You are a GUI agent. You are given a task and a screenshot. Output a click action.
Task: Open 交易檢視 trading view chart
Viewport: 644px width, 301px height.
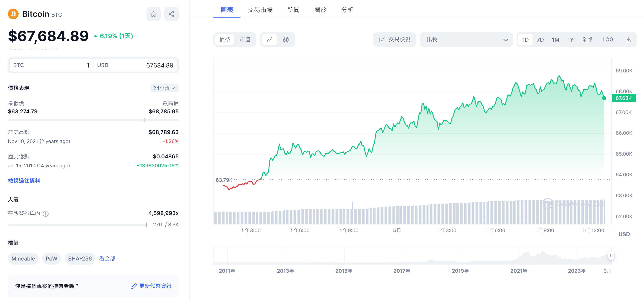pyautogui.click(x=395, y=40)
